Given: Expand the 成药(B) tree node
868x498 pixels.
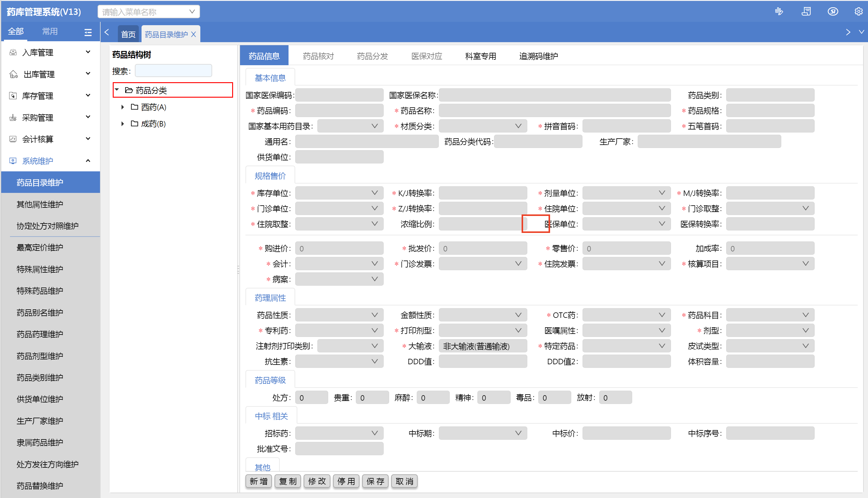Looking at the screenshot, I should click(123, 123).
